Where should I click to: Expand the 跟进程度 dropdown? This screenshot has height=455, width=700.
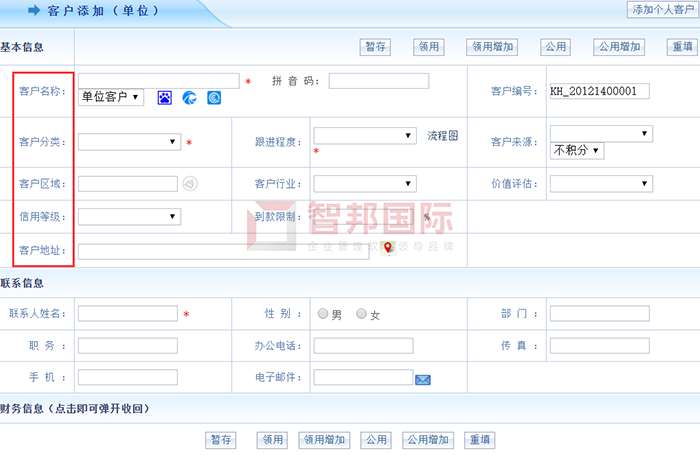click(x=365, y=135)
